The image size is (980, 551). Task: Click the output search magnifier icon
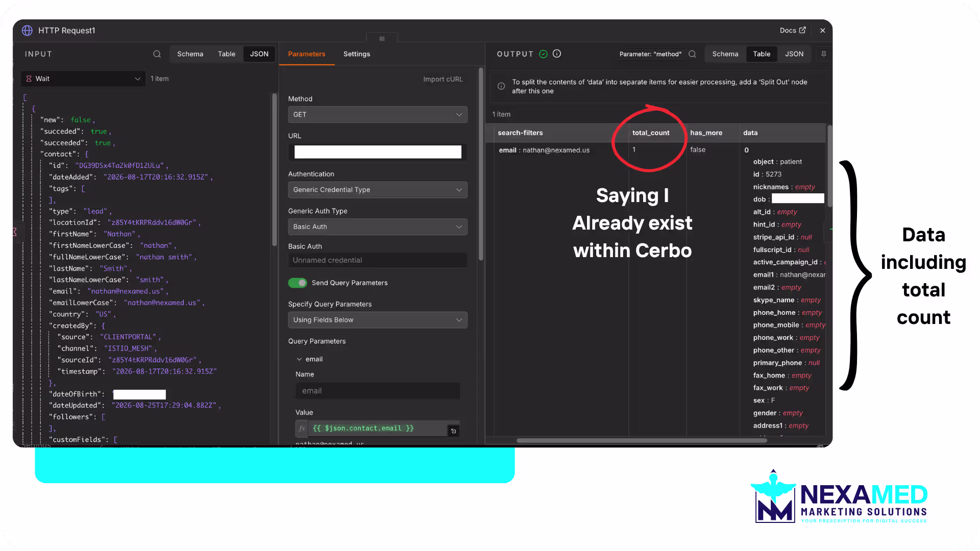(x=692, y=54)
